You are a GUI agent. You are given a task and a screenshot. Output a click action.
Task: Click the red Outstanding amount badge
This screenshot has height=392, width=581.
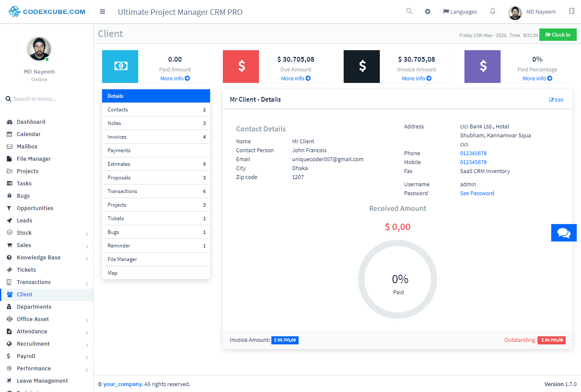point(552,340)
